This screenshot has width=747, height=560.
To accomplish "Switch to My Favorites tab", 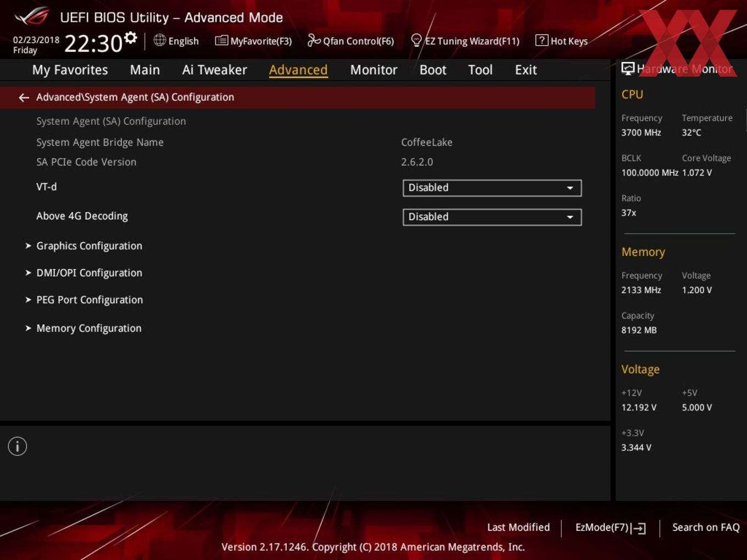I will (70, 70).
